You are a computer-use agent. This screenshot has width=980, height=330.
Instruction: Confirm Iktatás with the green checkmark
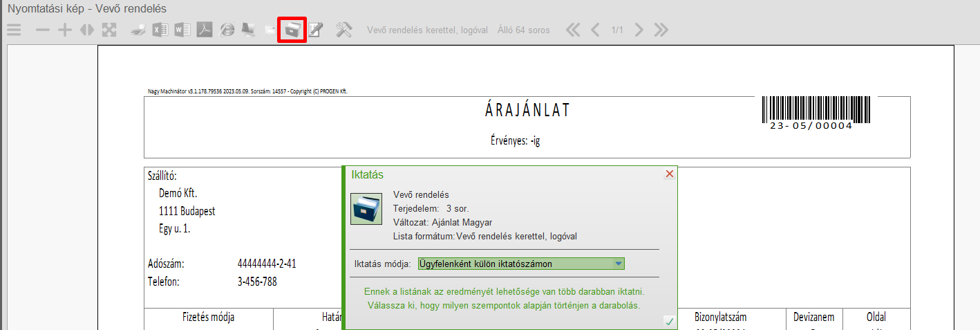coord(668,321)
